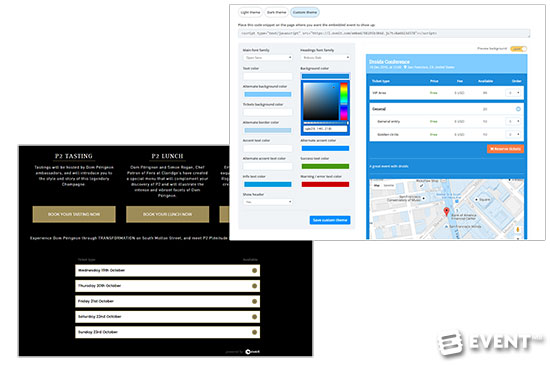550x365 pixels.
Task: Switch to the Light theme tab
Action: tap(250, 12)
